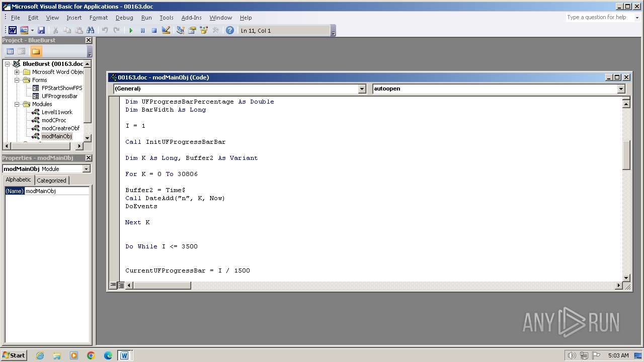Open Internet Explorer from the taskbar
Screen dimensions: 644x362
pos(40,355)
